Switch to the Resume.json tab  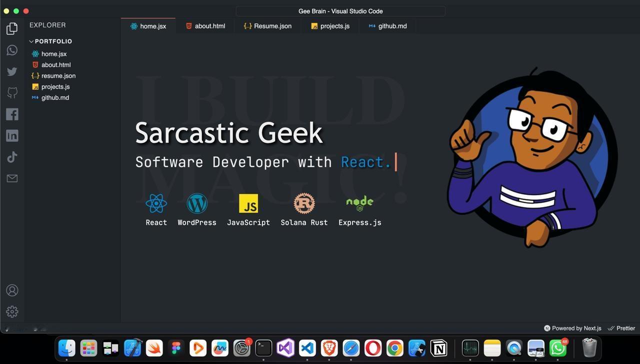[267, 26]
